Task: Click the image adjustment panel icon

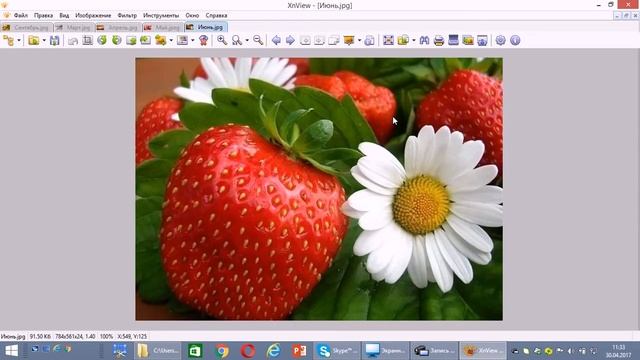Action: tap(182, 40)
